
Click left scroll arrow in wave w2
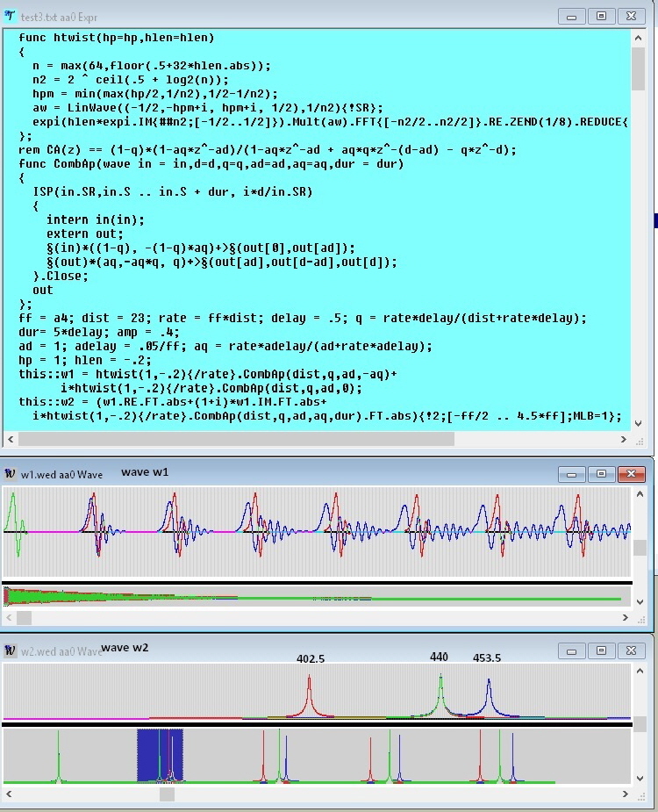pos(10,794)
